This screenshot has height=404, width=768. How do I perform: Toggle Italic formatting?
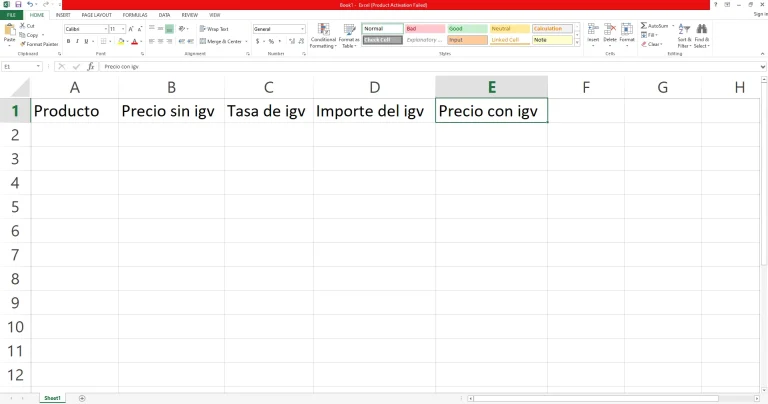pyautogui.click(x=77, y=42)
